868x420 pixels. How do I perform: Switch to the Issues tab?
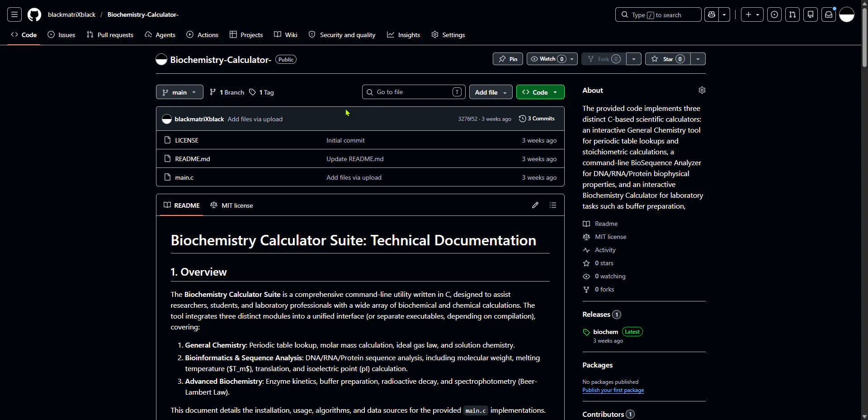(61, 35)
